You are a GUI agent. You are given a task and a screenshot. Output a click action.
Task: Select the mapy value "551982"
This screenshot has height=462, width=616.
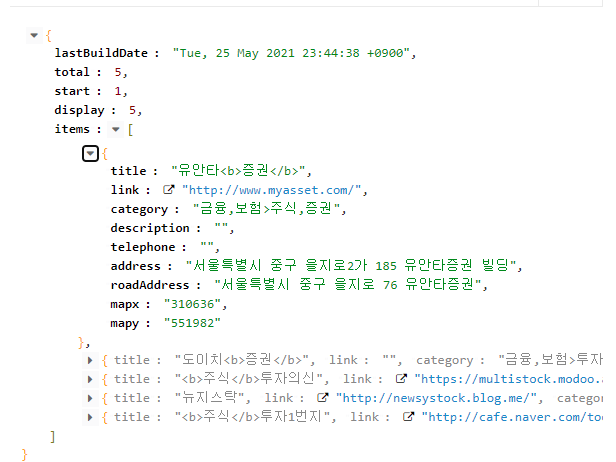click(192, 323)
